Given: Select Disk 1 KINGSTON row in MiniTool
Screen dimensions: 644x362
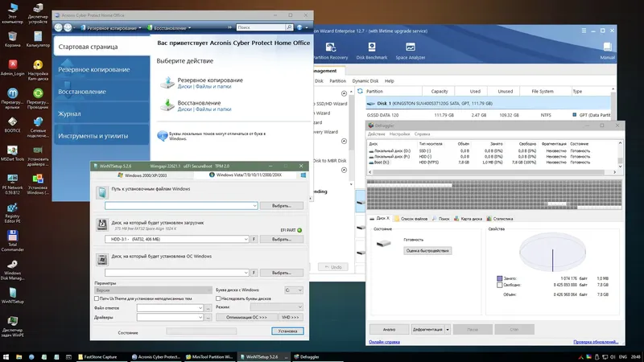Looking at the screenshot, I should [x=489, y=104].
